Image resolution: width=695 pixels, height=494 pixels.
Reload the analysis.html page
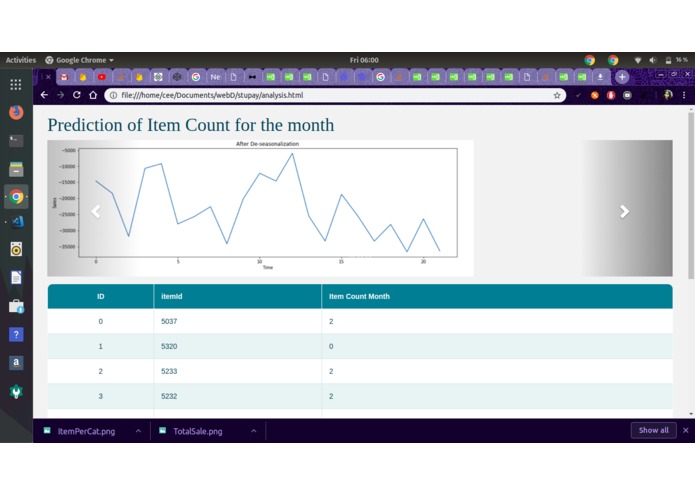[77, 95]
